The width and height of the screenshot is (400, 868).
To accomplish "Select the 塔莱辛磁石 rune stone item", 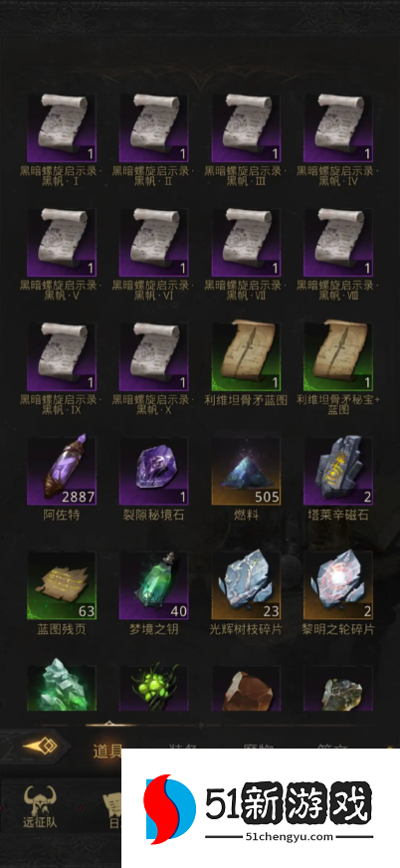I will point(338,470).
